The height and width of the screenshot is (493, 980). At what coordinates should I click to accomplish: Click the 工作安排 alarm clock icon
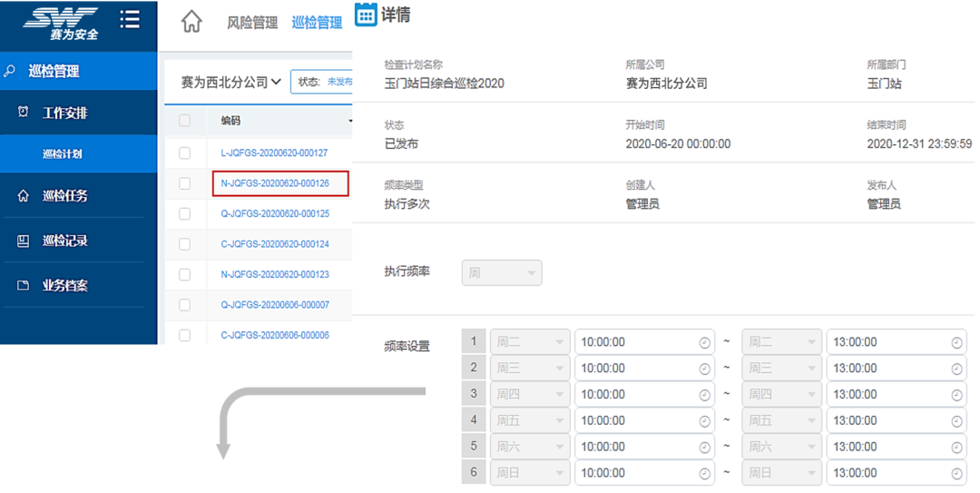click(24, 113)
